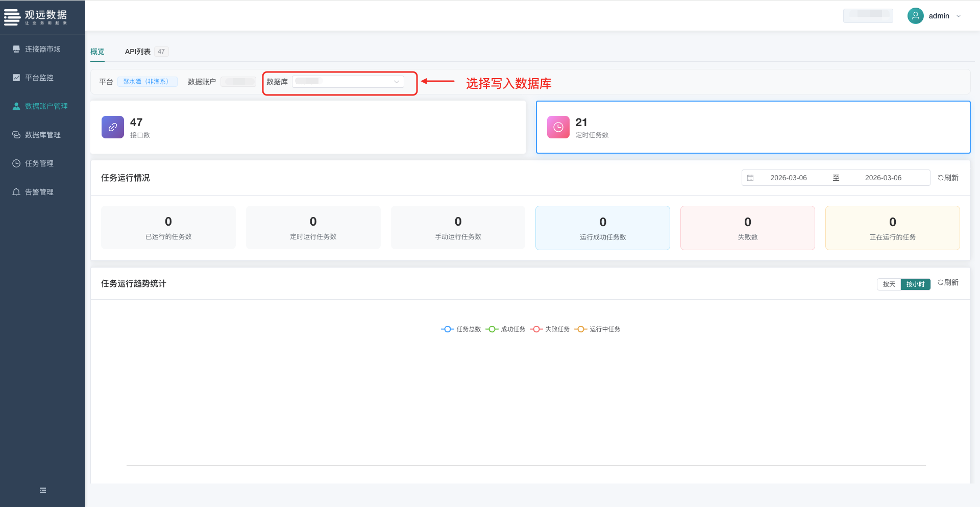980x507 pixels.
Task: Open 平台监控 via its chart icon
Action: click(16, 78)
